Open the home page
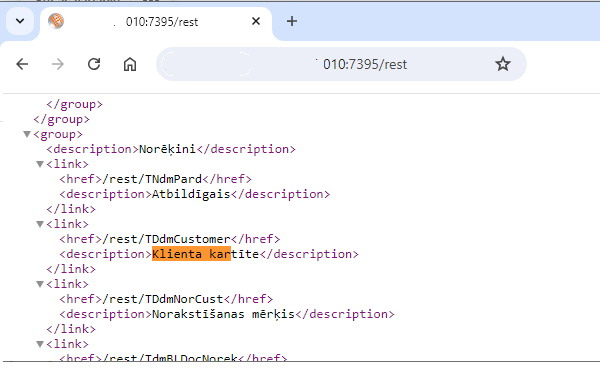This screenshot has width=610, height=370. 130,64
